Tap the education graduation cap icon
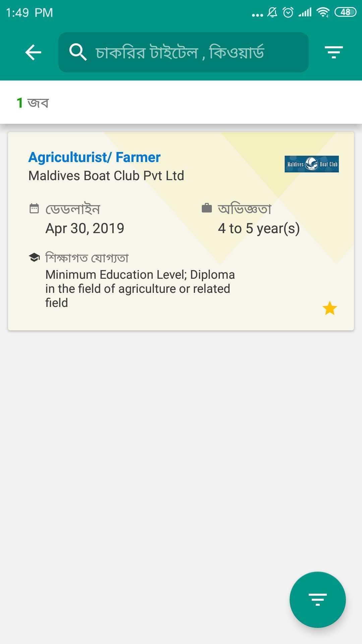The width and height of the screenshot is (362, 644). (34, 257)
